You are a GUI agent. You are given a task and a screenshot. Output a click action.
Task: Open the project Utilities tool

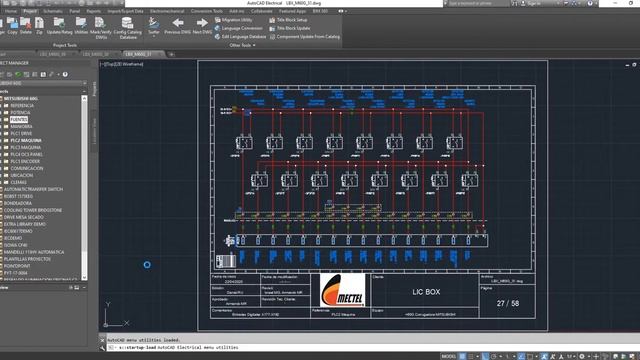81,26
